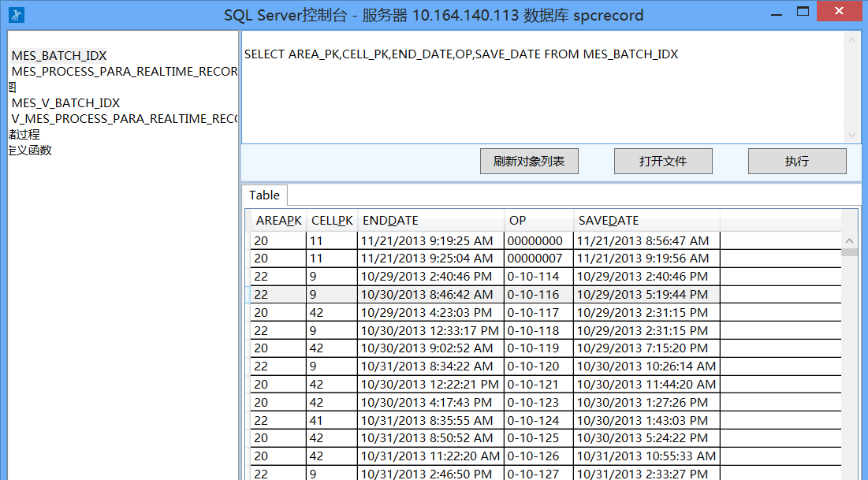Viewport: 868px width, 480px height.
Task: Select save date 10/30/2013 1:43:03 PM
Action: 646,420
